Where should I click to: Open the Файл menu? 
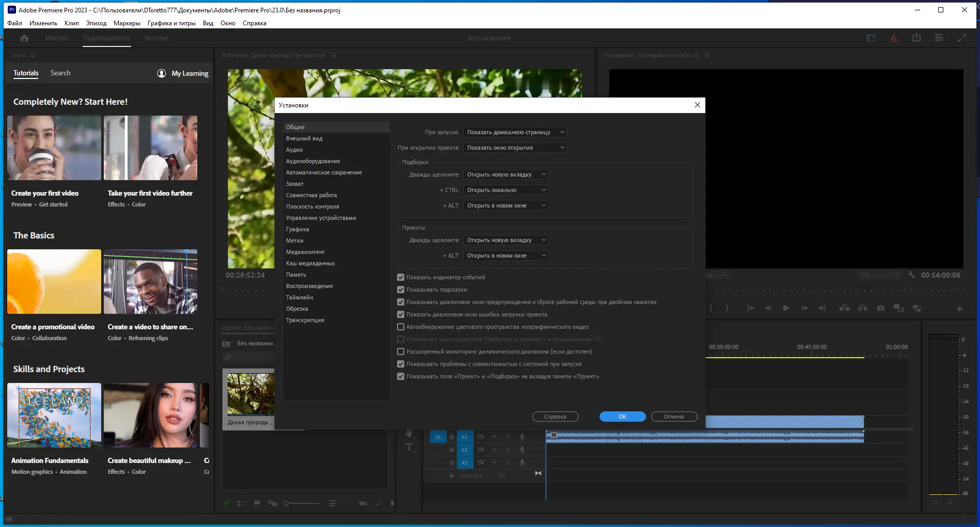[x=15, y=23]
